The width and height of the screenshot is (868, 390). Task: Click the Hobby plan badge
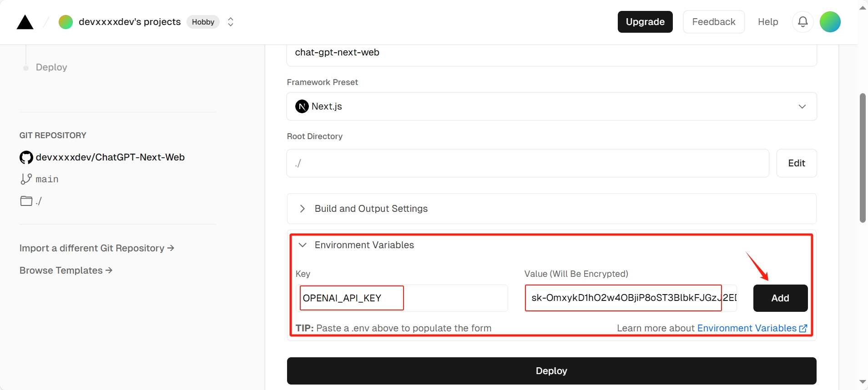pyautogui.click(x=203, y=22)
